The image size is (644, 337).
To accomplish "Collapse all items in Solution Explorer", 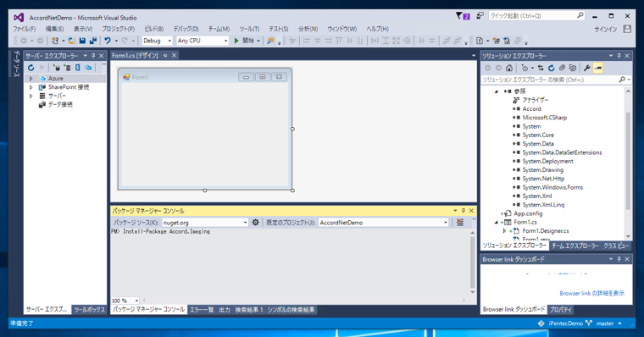I will point(562,68).
